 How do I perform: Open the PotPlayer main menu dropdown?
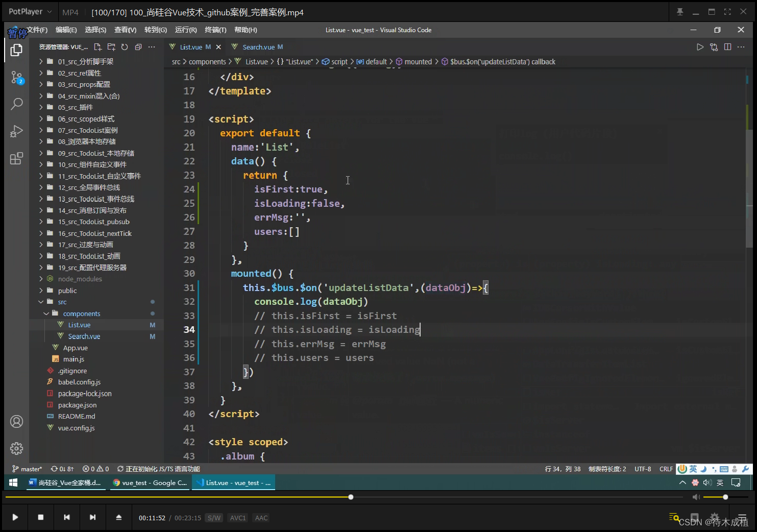[30, 11]
